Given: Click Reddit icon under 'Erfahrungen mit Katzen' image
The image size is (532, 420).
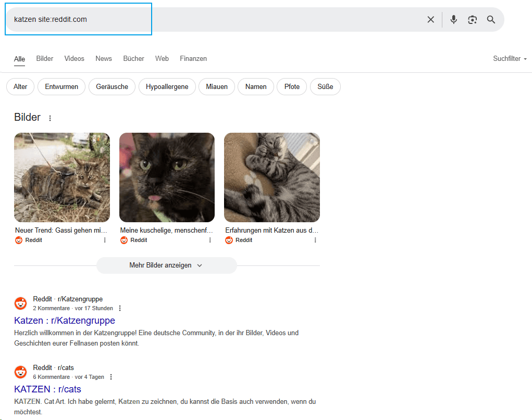Looking at the screenshot, I should point(229,240).
